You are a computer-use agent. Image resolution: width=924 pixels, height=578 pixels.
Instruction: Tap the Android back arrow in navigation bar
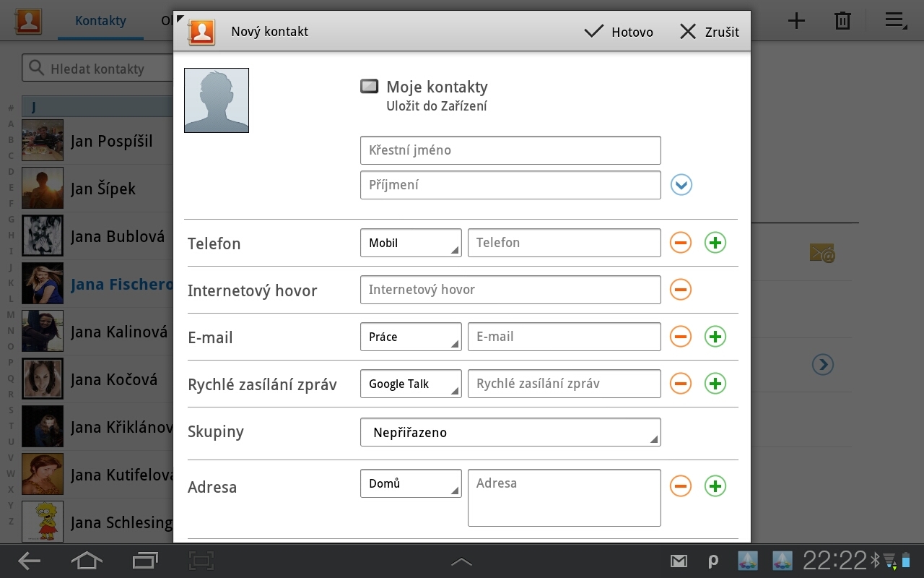[x=29, y=561]
